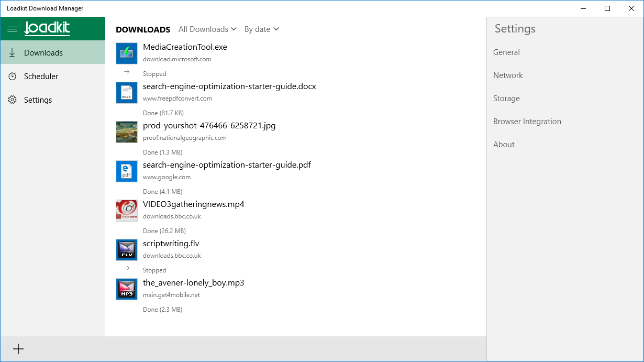Click the MP3 file type icon
This screenshot has width=644, height=362.
click(127, 289)
